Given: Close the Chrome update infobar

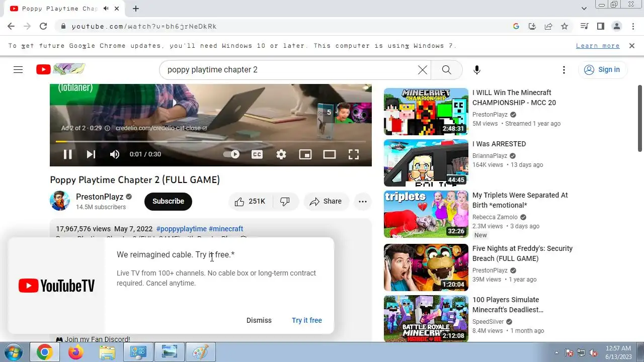Looking at the screenshot, I should pos(632,46).
